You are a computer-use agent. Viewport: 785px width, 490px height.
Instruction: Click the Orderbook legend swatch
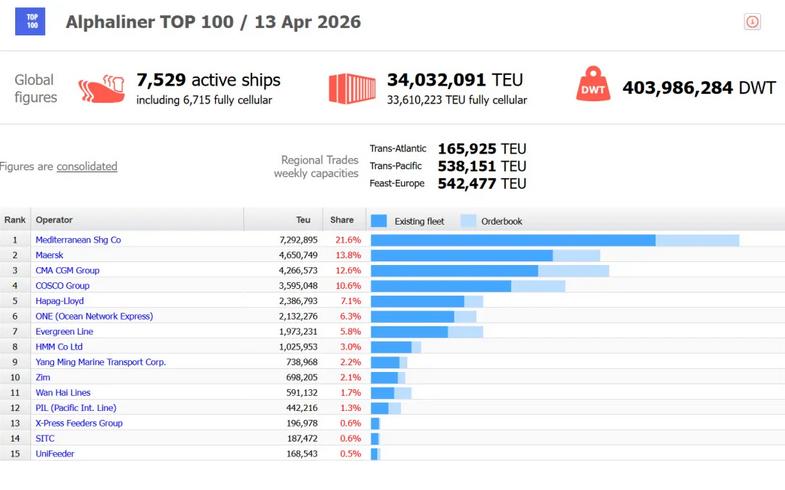[x=468, y=221]
